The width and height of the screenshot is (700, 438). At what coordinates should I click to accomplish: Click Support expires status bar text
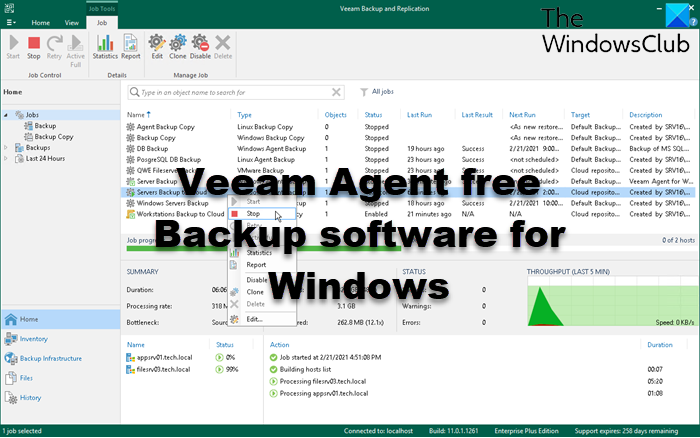tap(626, 431)
